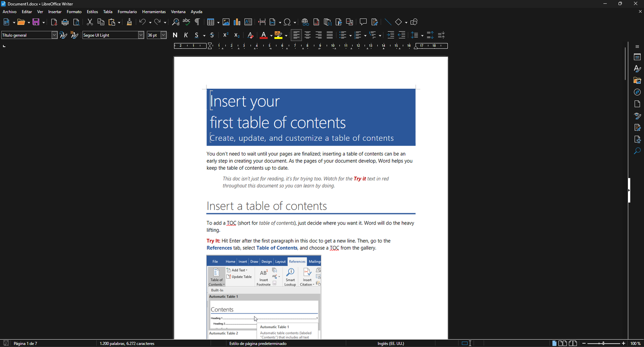Insert a special character
The image size is (644, 347).
tap(288, 22)
